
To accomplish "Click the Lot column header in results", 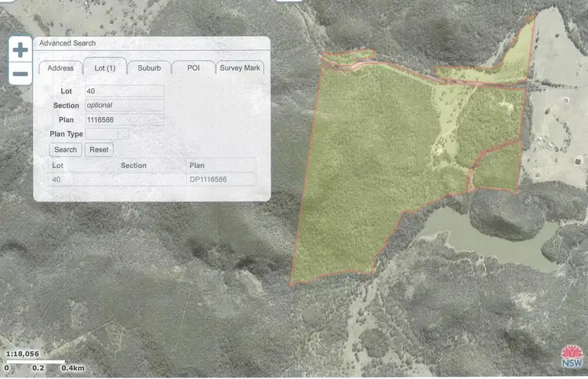I will tap(57, 166).
